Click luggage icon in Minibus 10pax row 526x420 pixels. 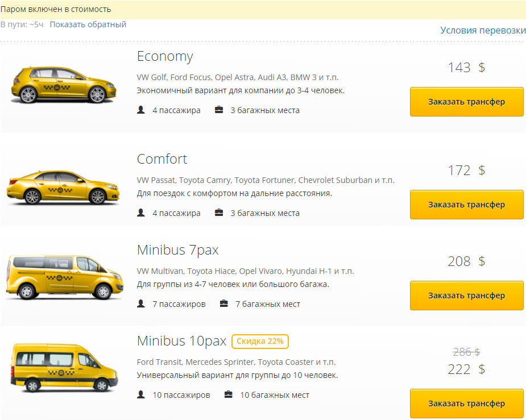click(x=229, y=394)
